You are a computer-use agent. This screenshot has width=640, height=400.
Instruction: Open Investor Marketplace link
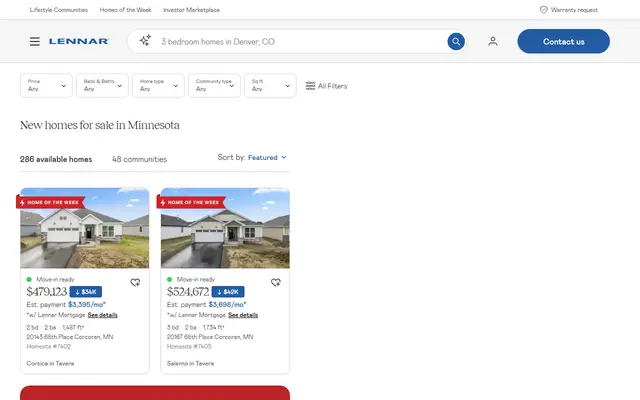(191, 10)
